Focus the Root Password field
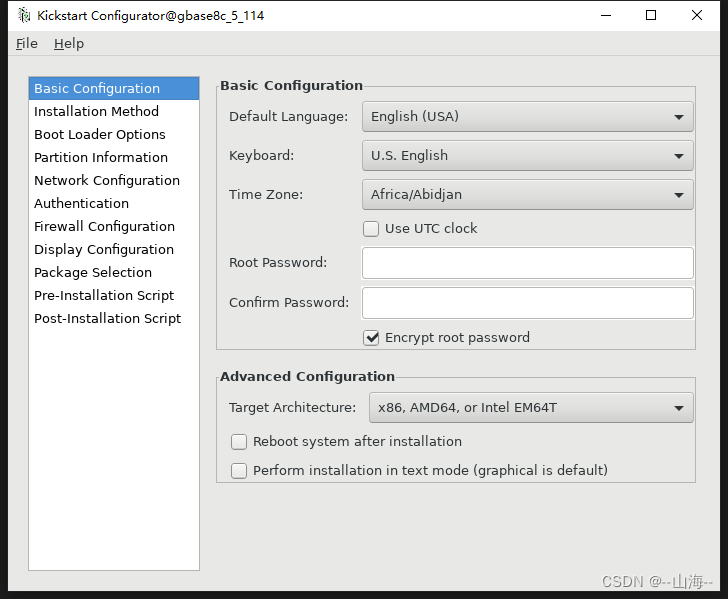The image size is (728, 599). pyautogui.click(x=527, y=263)
